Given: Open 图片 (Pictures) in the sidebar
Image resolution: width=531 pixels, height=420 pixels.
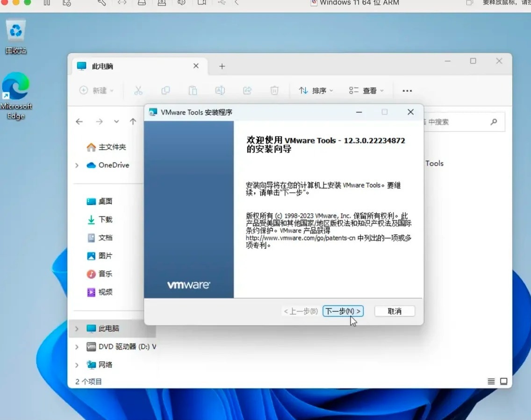Looking at the screenshot, I should pos(99,256).
